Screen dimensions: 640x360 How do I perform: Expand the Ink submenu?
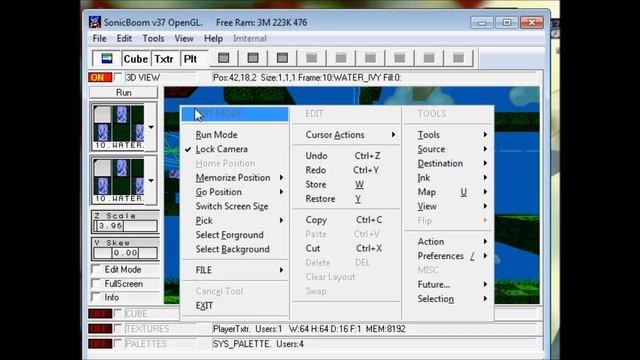tap(449, 178)
